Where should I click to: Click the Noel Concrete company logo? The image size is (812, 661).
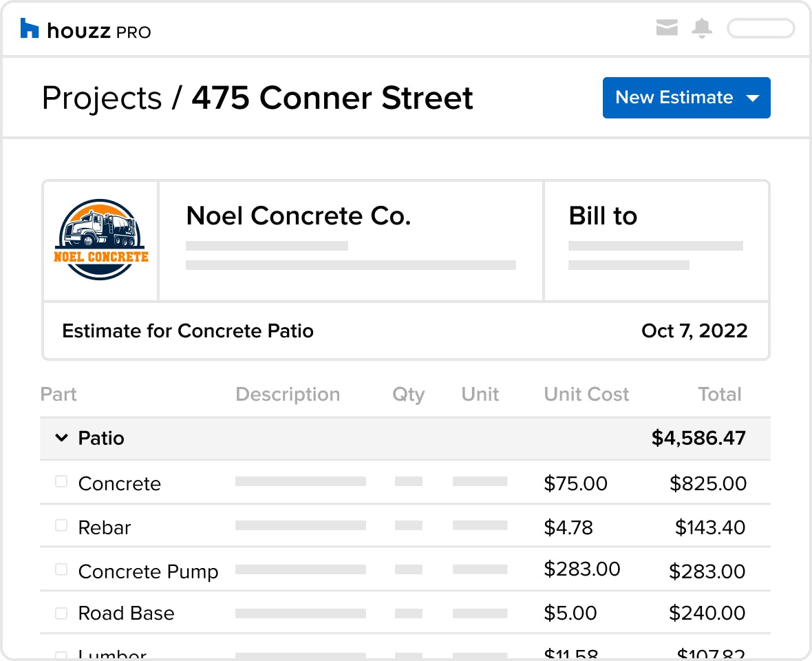[x=101, y=240]
